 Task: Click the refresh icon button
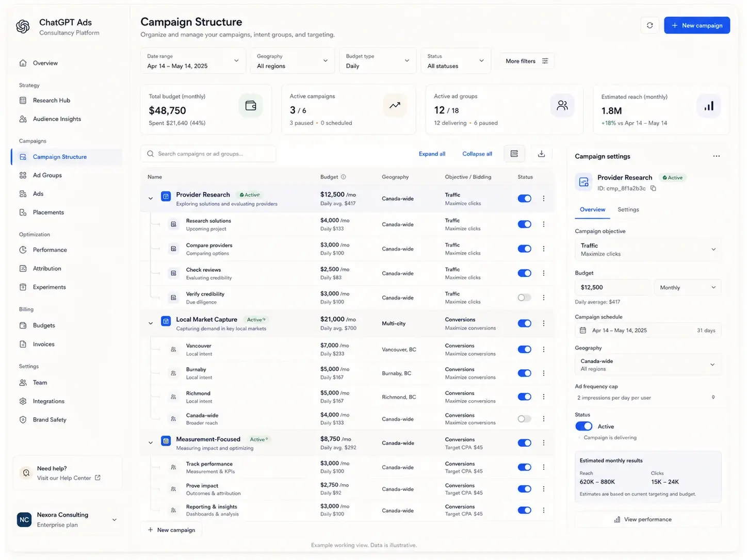click(649, 25)
